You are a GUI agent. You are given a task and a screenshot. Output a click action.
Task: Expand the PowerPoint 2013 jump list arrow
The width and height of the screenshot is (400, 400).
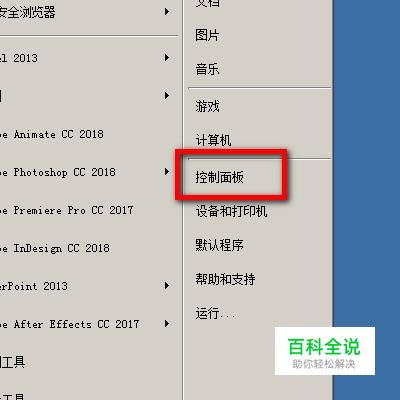167,286
